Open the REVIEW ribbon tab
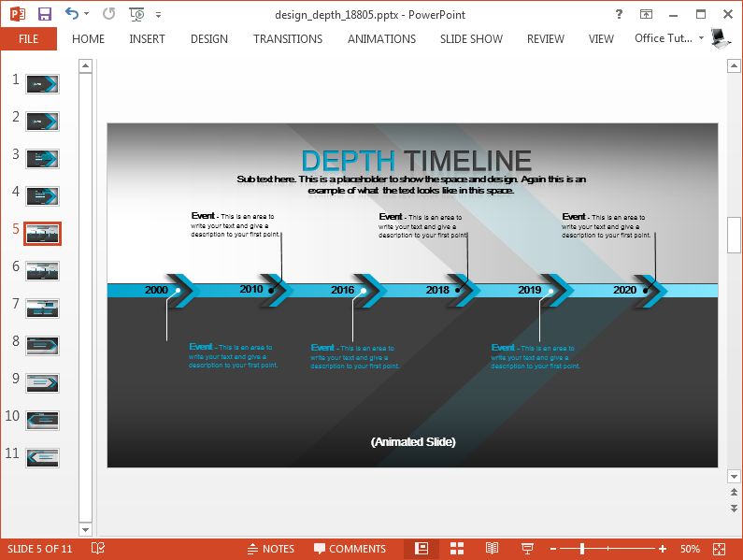Viewport: 743px width, 560px height. coord(546,39)
